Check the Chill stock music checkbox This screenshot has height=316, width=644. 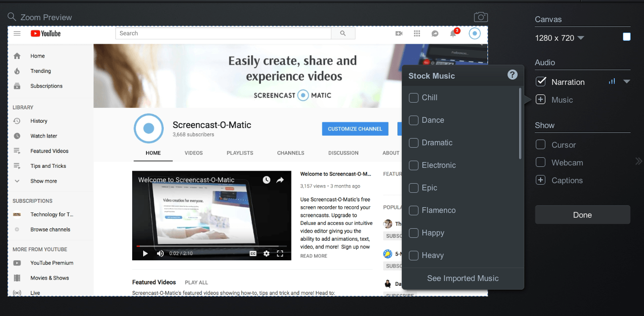click(414, 97)
